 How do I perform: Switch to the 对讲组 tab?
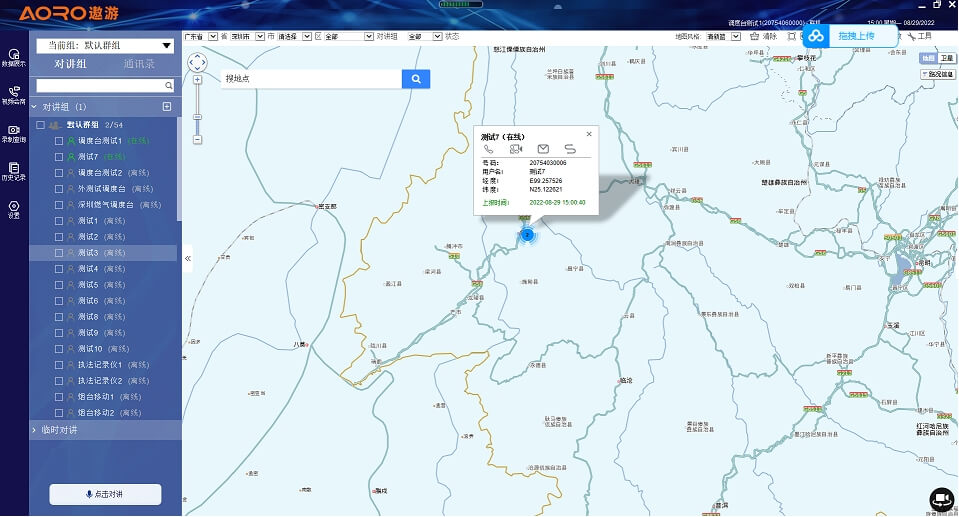coord(70,64)
